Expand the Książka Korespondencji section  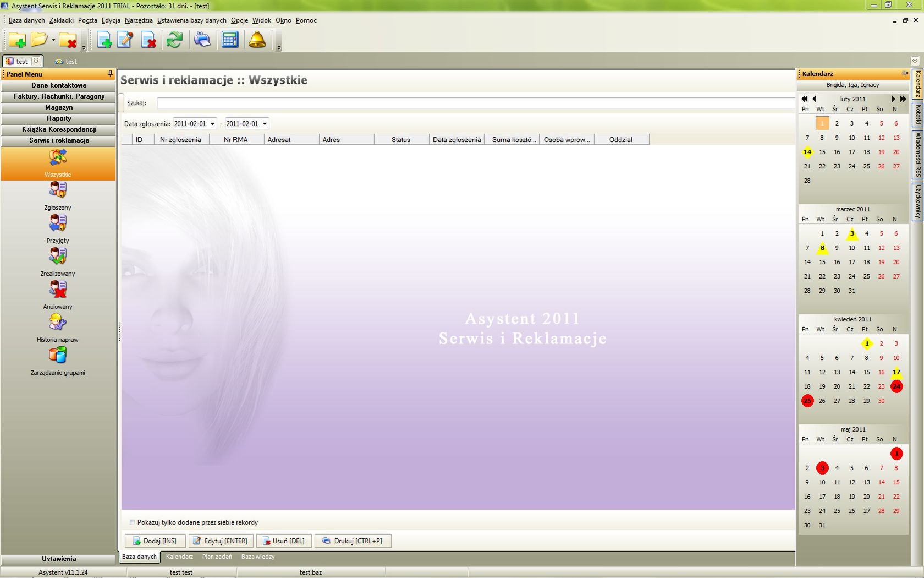tap(58, 129)
